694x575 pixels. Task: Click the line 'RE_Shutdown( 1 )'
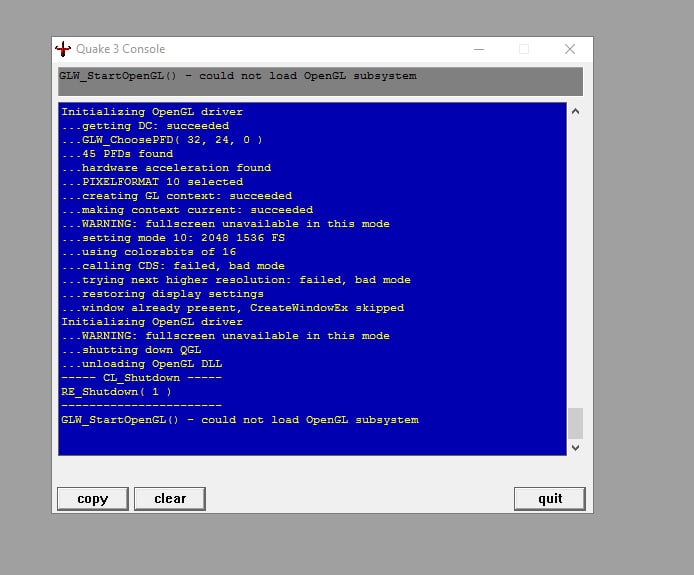pos(116,392)
